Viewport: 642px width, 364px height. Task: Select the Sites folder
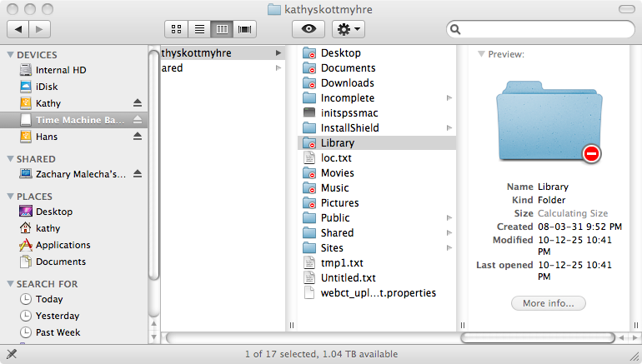377,248
